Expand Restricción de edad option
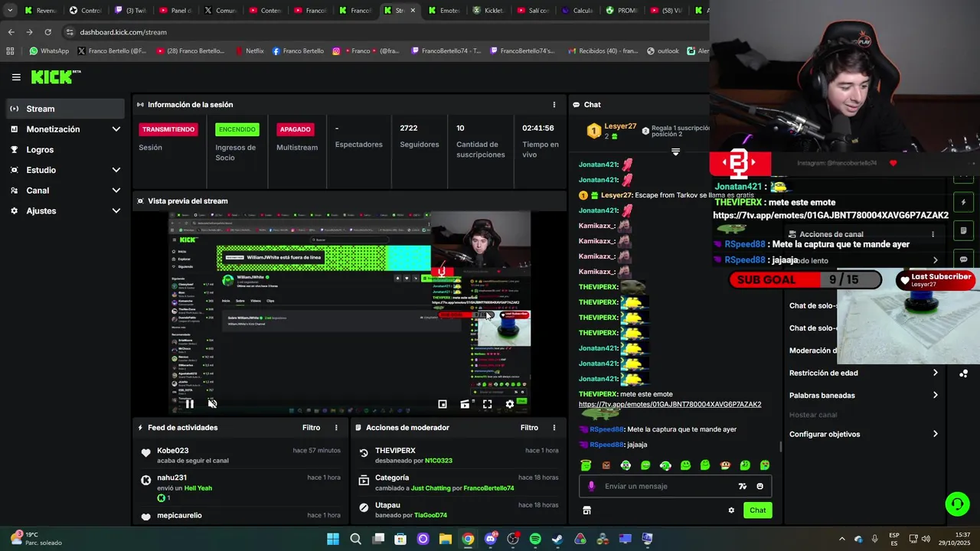Viewport: 980px width, 551px height. (864, 373)
